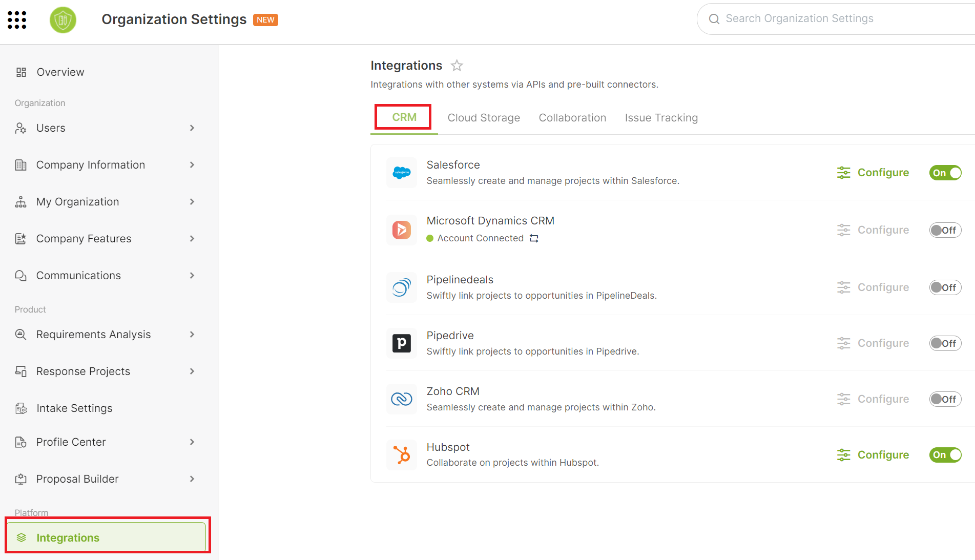Click the green shield logo
The image size is (975, 560).
63,20
